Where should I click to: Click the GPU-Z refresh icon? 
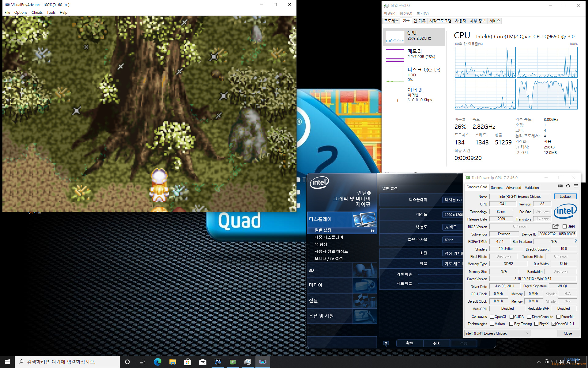[x=568, y=186]
